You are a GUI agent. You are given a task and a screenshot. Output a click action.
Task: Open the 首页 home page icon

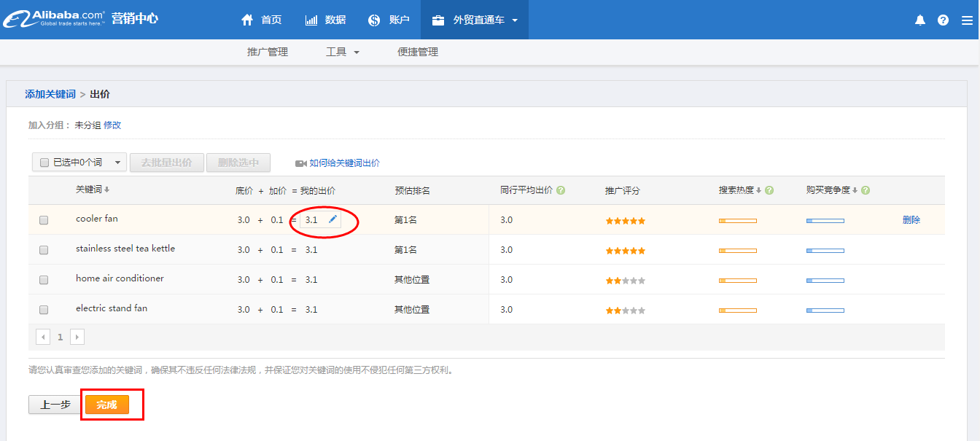point(247,20)
